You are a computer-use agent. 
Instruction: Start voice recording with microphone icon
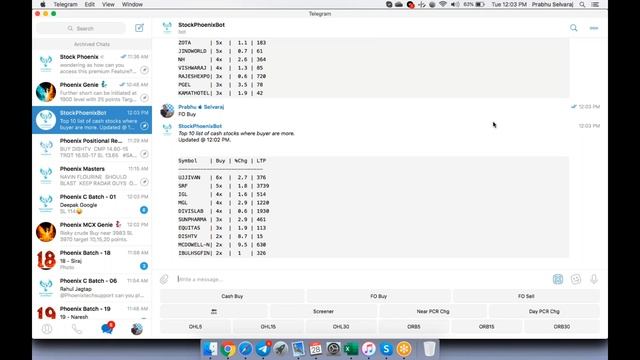[594, 279]
